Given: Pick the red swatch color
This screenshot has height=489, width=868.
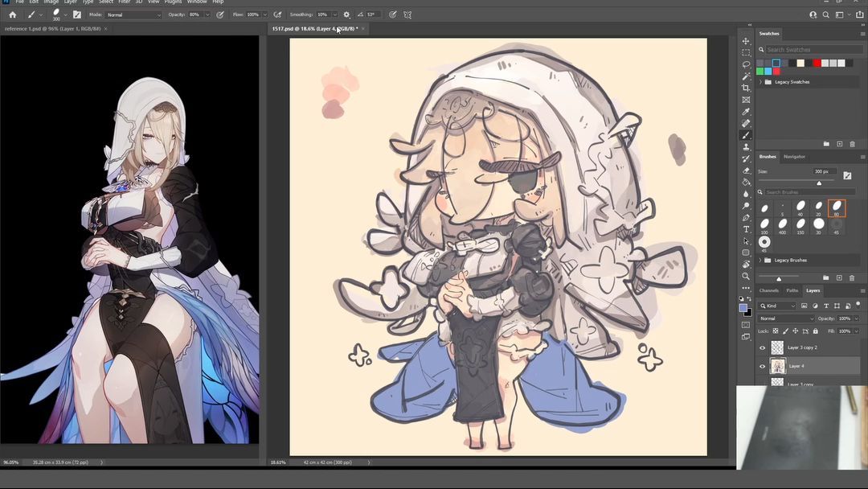Looking at the screenshot, I should click(x=817, y=63).
